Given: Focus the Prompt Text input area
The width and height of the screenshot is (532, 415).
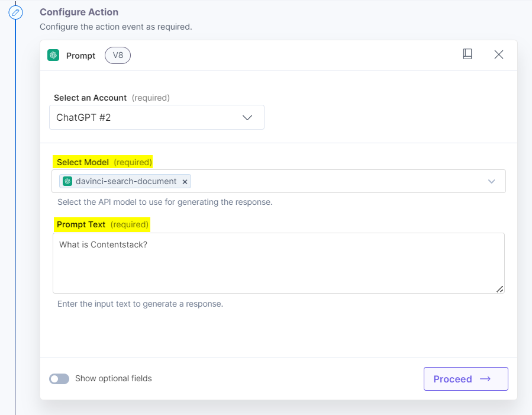Looking at the screenshot, I should 278,263.
